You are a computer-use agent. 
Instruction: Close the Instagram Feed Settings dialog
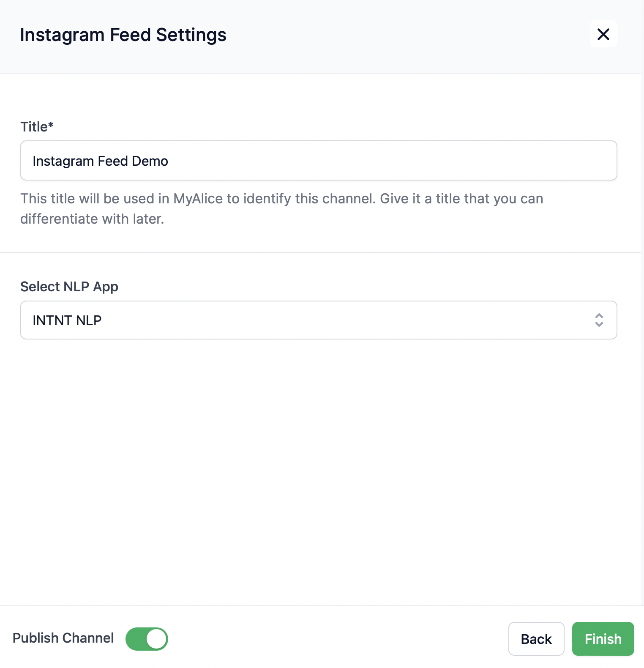603,34
